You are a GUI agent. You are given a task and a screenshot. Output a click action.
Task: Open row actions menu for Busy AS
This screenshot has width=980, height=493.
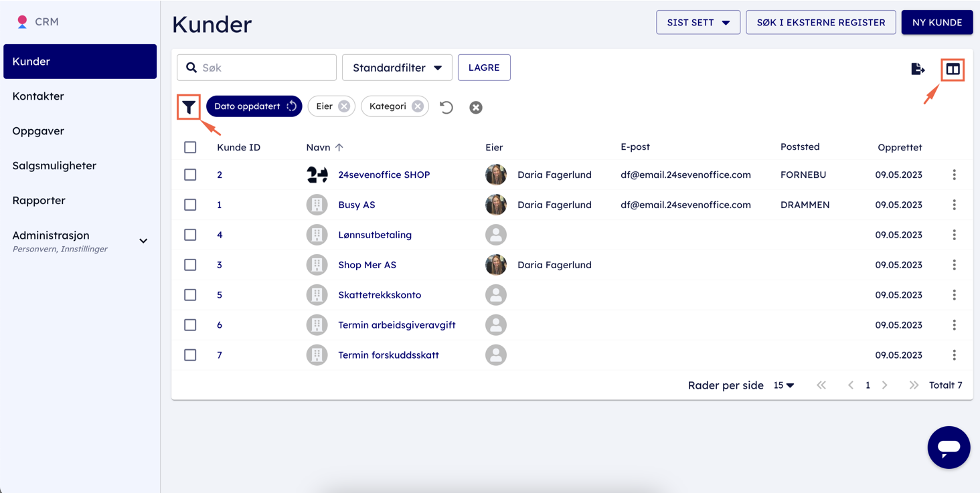[x=954, y=205]
